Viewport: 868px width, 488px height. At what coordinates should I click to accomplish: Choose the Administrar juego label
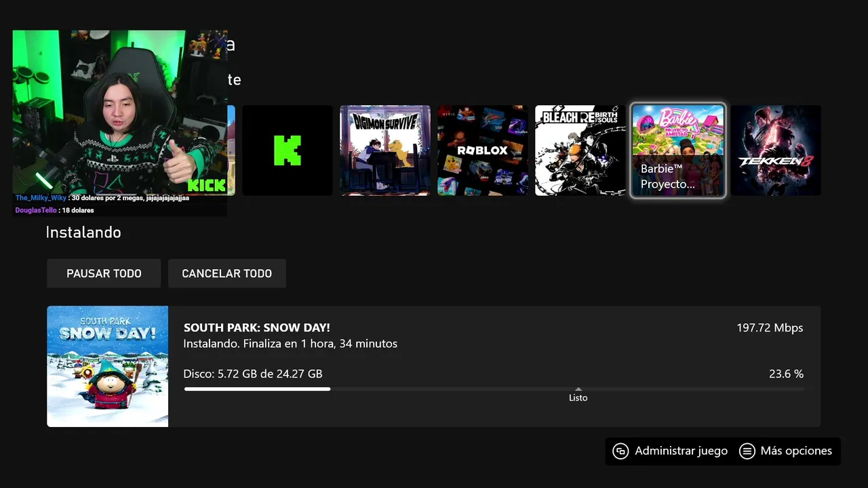[x=681, y=451]
